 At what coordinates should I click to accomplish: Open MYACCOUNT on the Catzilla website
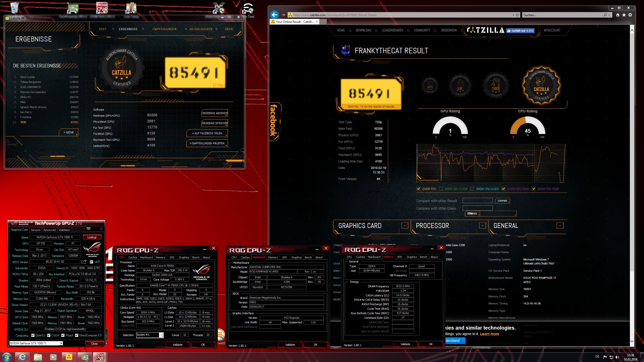(x=552, y=30)
